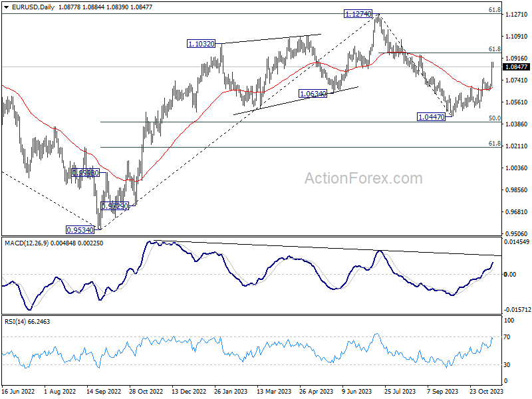The image size is (532, 399).
Task: Click the EURUSD,Daily chart title
Action: 33,7
